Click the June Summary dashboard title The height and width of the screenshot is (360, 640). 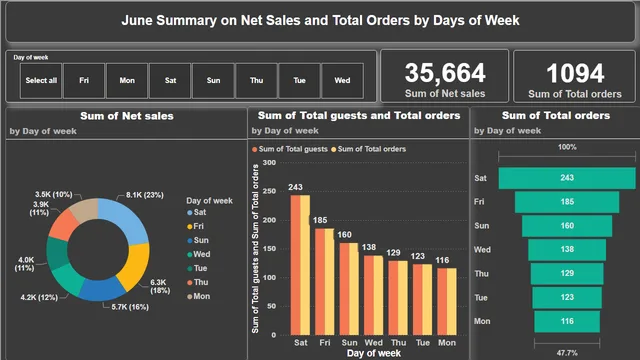tap(320, 20)
